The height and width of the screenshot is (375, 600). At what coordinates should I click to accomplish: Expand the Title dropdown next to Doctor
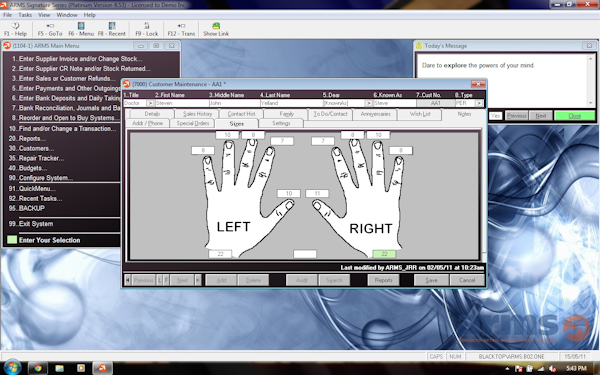tap(150, 103)
